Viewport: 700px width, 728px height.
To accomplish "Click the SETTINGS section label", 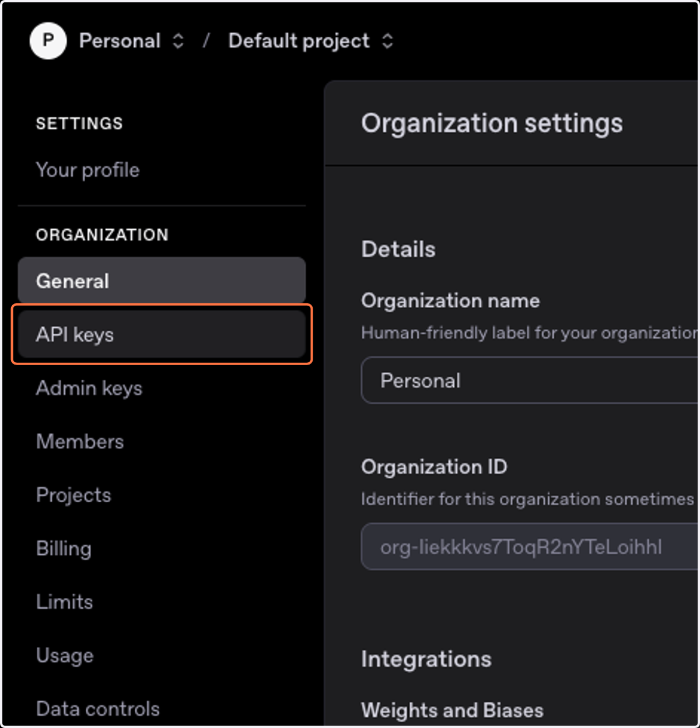I will pos(79,123).
